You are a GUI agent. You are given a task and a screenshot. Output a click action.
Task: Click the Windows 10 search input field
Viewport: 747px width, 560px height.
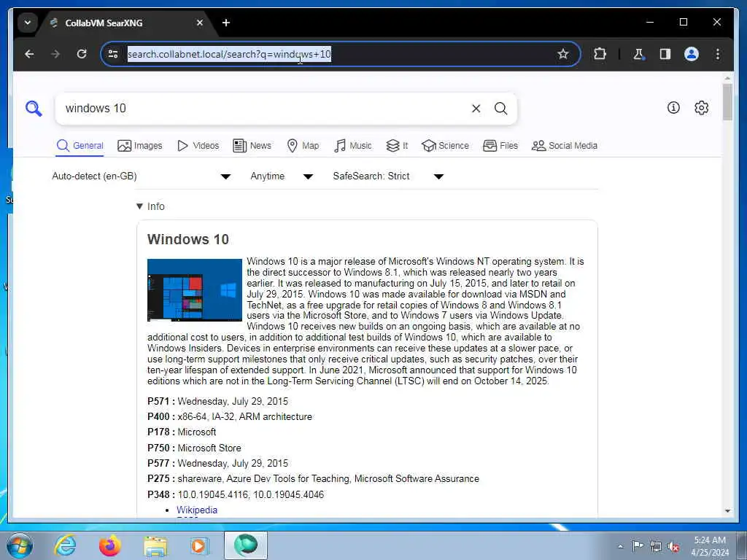pyautogui.click(x=264, y=109)
